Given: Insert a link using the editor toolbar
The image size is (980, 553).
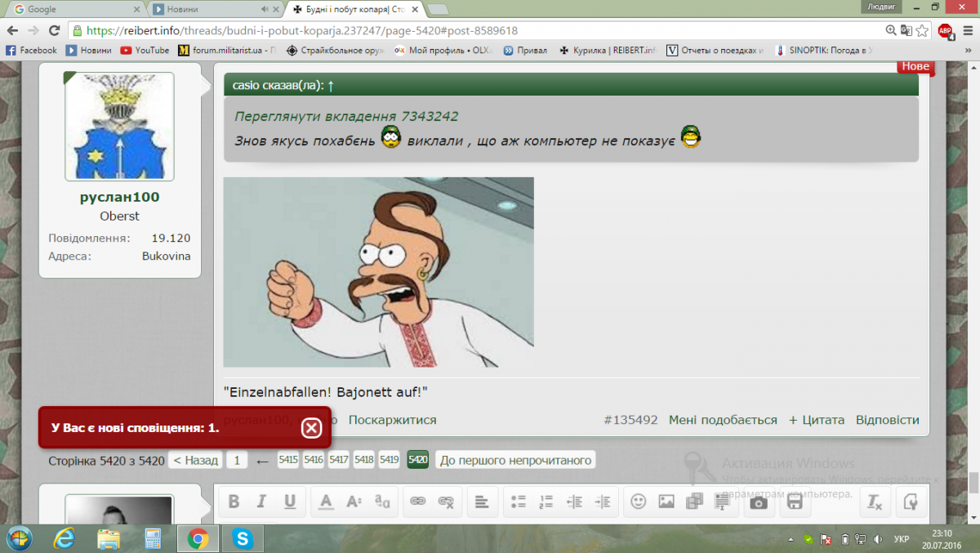Looking at the screenshot, I should click(418, 502).
